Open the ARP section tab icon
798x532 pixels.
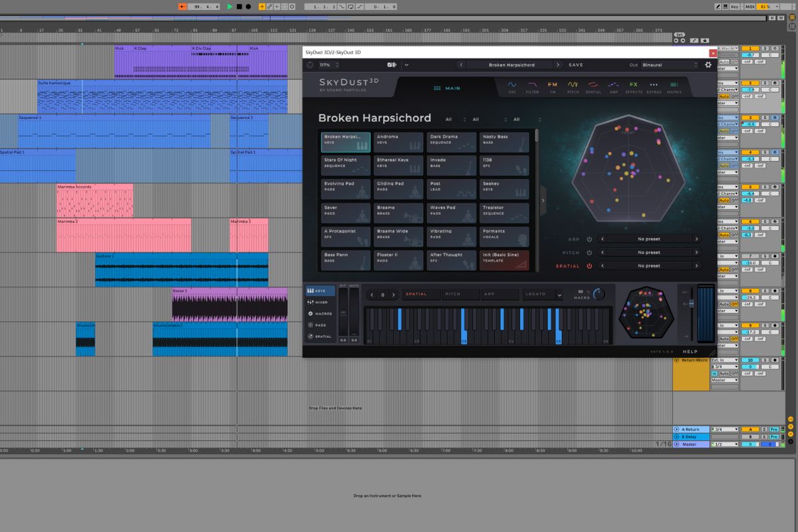click(x=614, y=87)
